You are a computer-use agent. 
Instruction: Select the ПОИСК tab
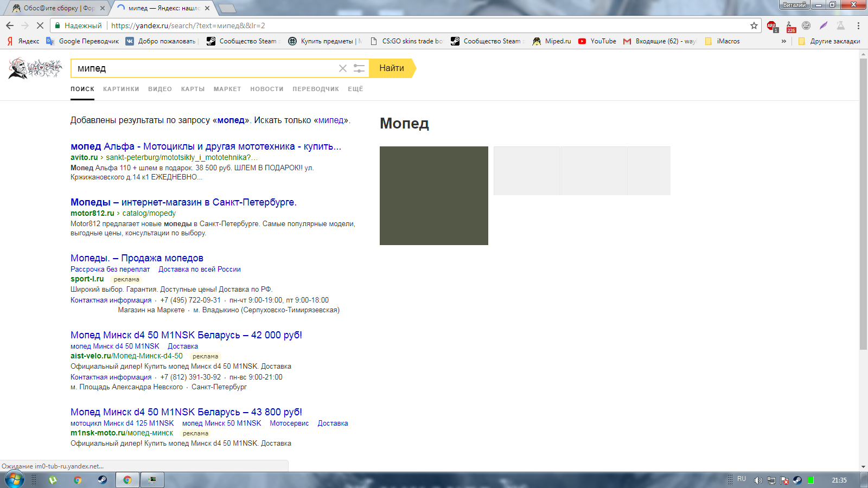82,89
